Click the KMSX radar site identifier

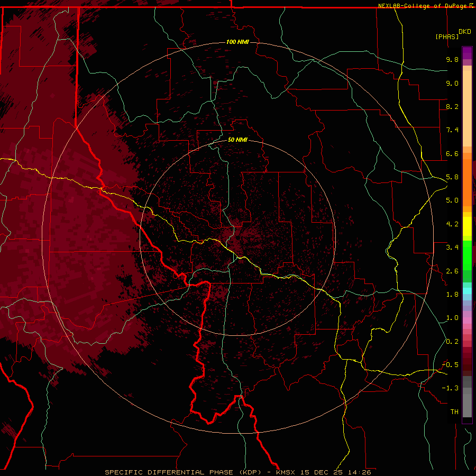[x=286, y=472]
